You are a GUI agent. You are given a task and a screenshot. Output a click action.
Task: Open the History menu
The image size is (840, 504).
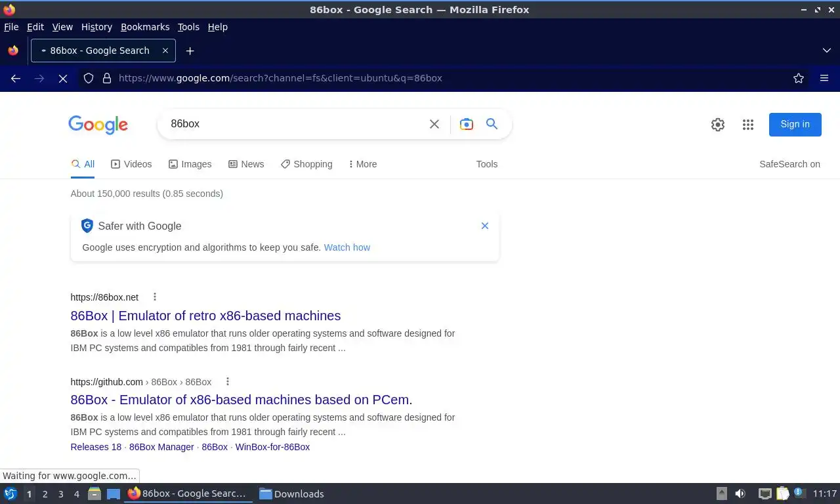click(96, 27)
